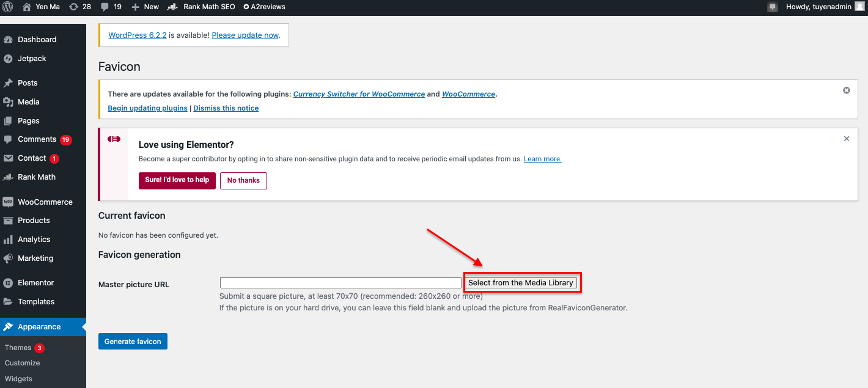
Task: Click the tuyenadmin user avatar
Action: [859, 7]
